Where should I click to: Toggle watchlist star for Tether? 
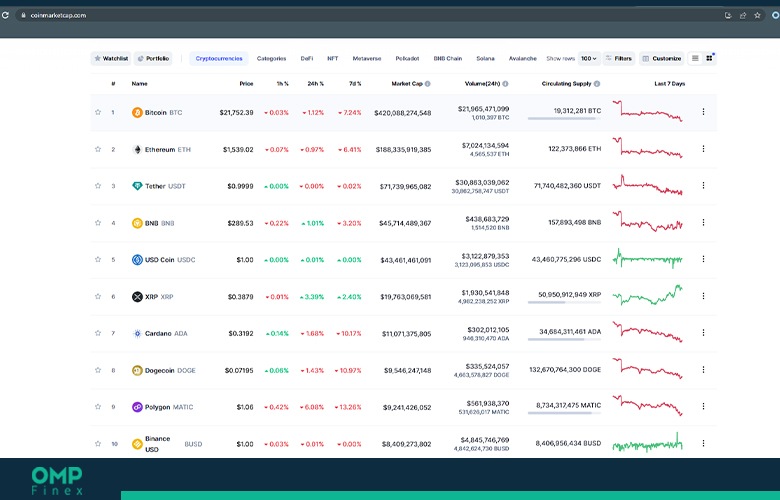(98, 186)
